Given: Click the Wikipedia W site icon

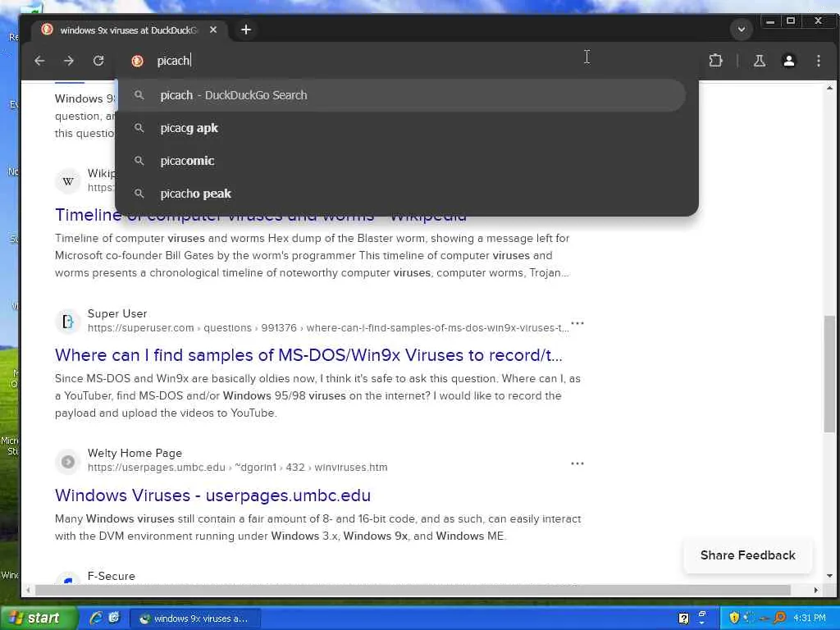Looking at the screenshot, I should (x=68, y=181).
